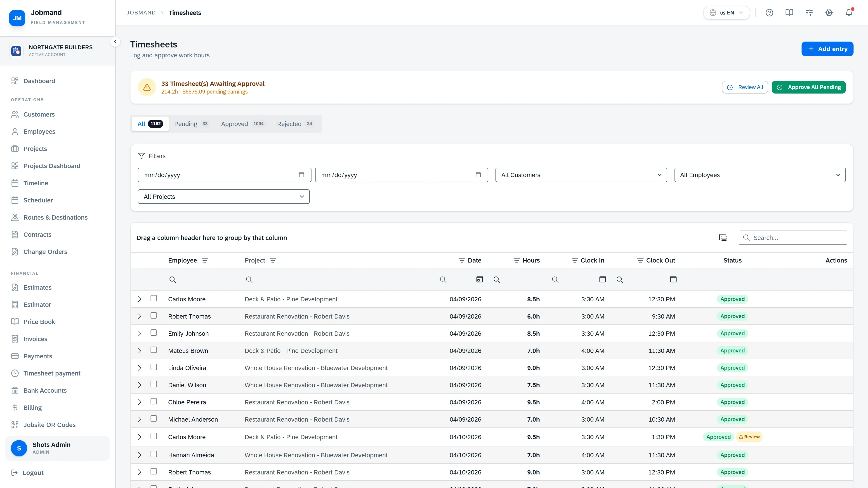Expand the Daniel Wilson row details
Screen dimensions: 868x488
[x=139, y=385]
